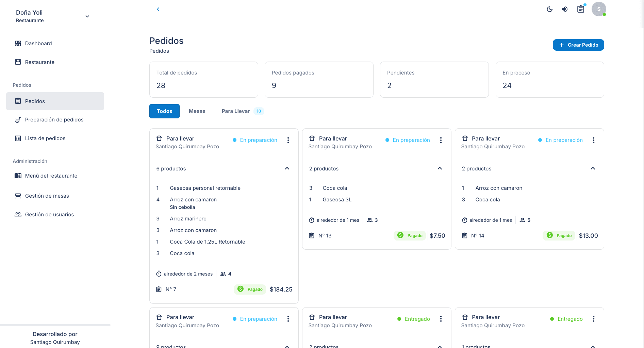This screenshot has width=644, height=348.
Task: Open the three-dot menu on order N° 7
Action: click(x=288, y=140)
